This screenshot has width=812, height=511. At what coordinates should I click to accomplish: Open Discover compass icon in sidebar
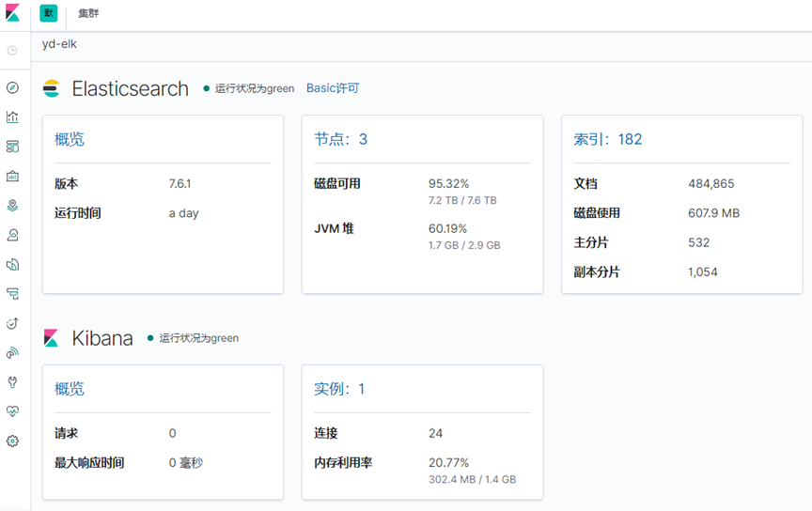pyautogui.click(x=12, y=87)
